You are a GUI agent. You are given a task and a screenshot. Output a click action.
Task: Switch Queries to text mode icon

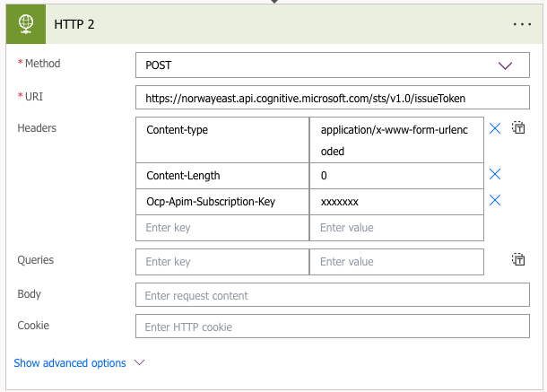click(518, 260)
